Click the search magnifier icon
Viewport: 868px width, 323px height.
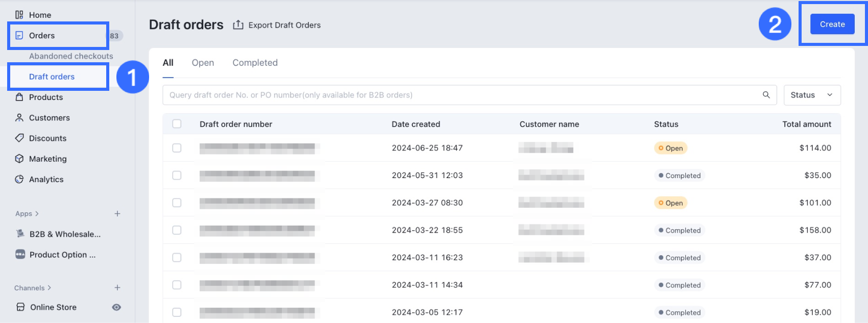(x=766, y=95)
